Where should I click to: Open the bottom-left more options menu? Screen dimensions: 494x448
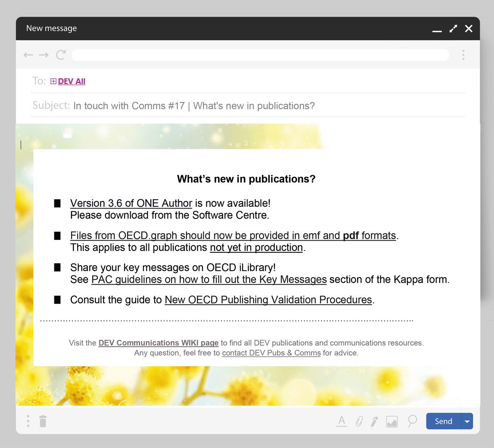28,421
